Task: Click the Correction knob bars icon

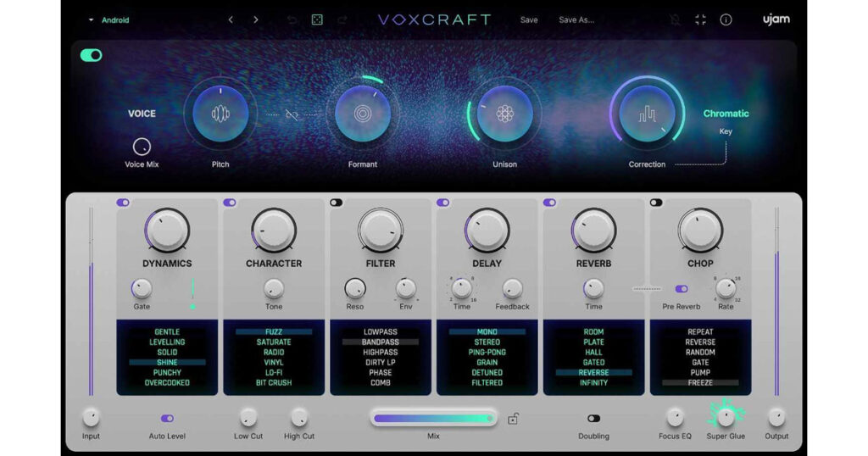Action: pos(647,114)
